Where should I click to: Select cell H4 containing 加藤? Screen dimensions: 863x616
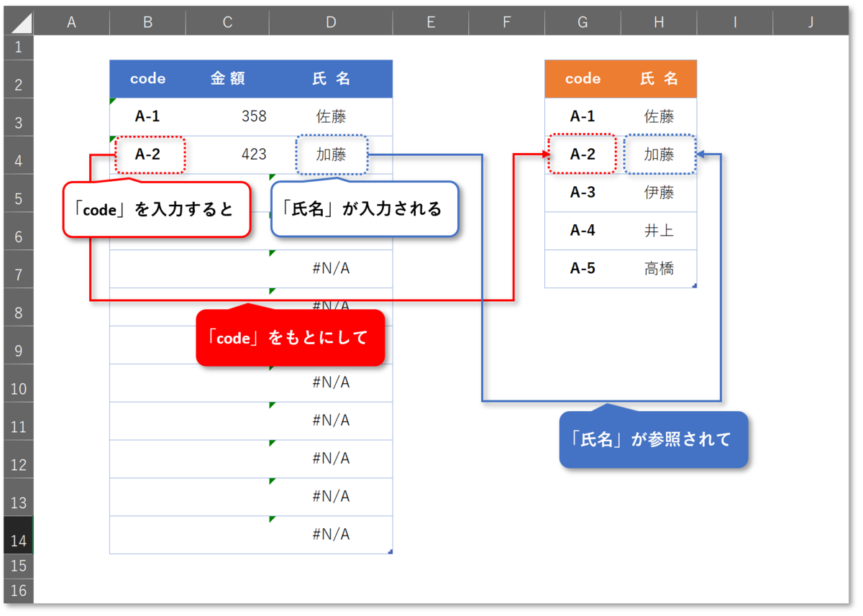pos(659,155)
